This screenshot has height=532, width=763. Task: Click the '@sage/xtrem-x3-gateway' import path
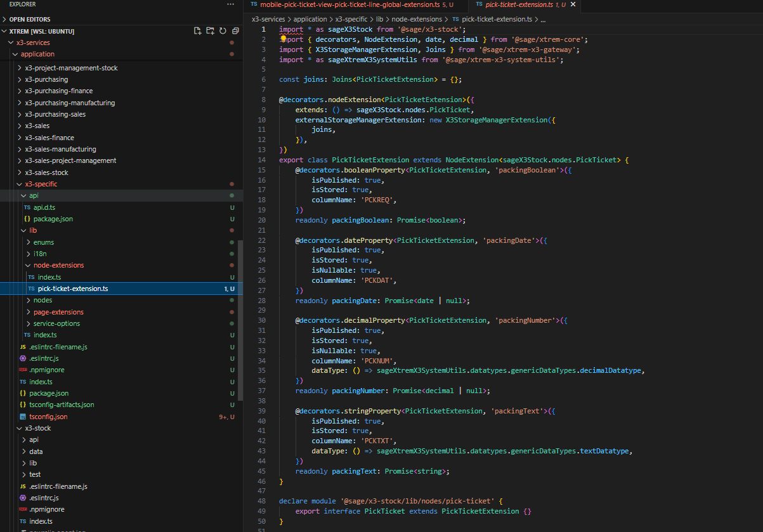[x=528, y=49]
